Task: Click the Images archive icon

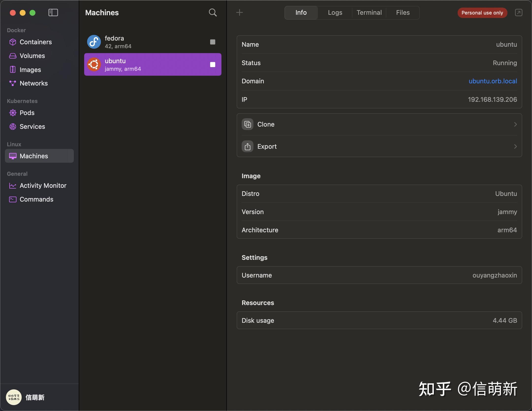Action: pyautogui.click(x=13, y=70)
